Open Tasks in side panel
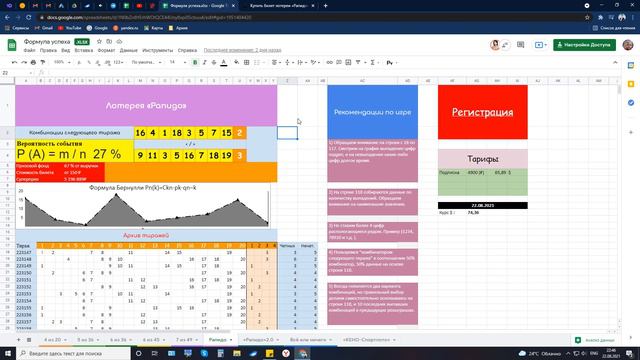This screenshot has height=360, width=640. click(631, 102)
